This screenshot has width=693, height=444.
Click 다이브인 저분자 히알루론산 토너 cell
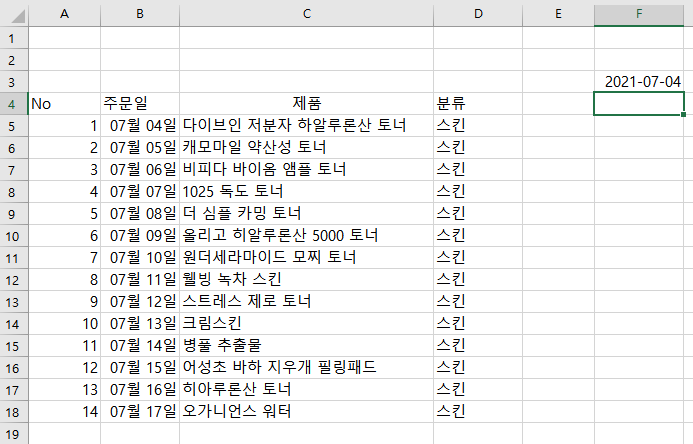(x=306, y=126)
